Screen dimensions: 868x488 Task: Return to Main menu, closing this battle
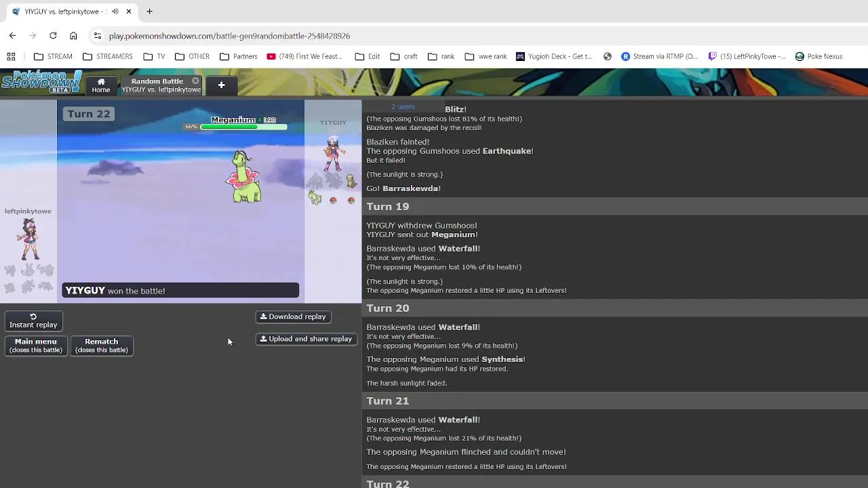36,346
